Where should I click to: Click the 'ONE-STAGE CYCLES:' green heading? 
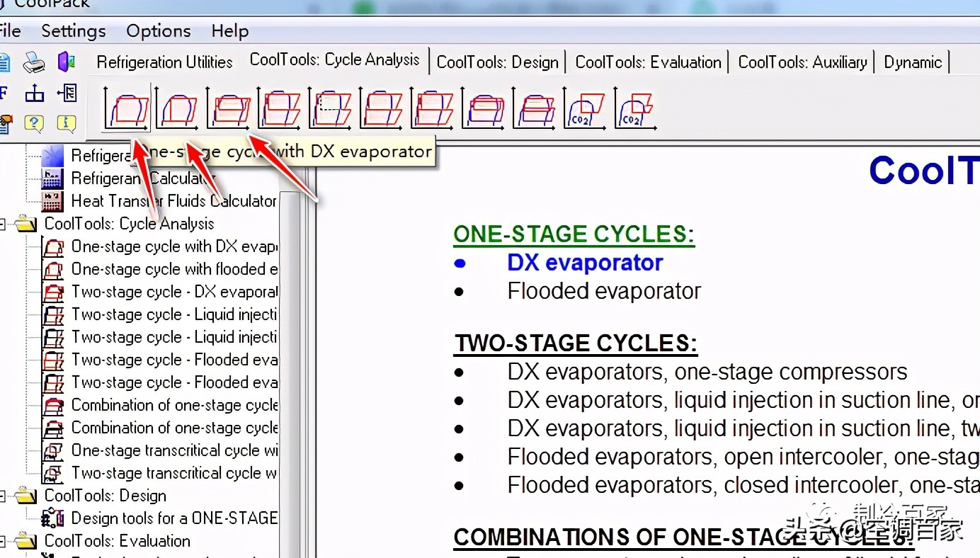pyautogui.click(x=574, y=234)
